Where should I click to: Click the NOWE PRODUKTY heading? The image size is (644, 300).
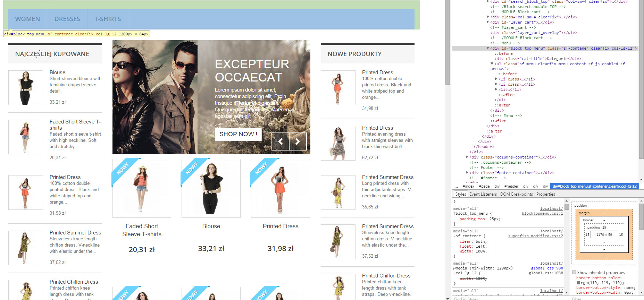coord(354,54)
